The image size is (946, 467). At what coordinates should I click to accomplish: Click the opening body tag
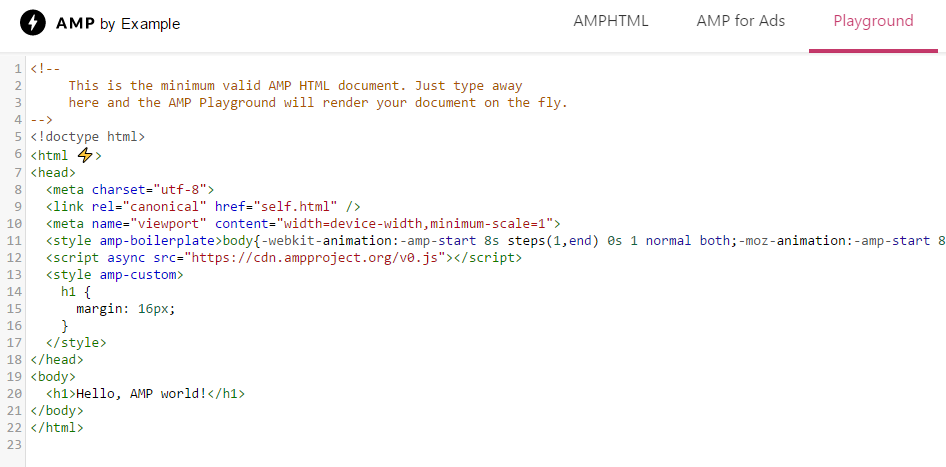pyautogui.click(x=53, y=377)
